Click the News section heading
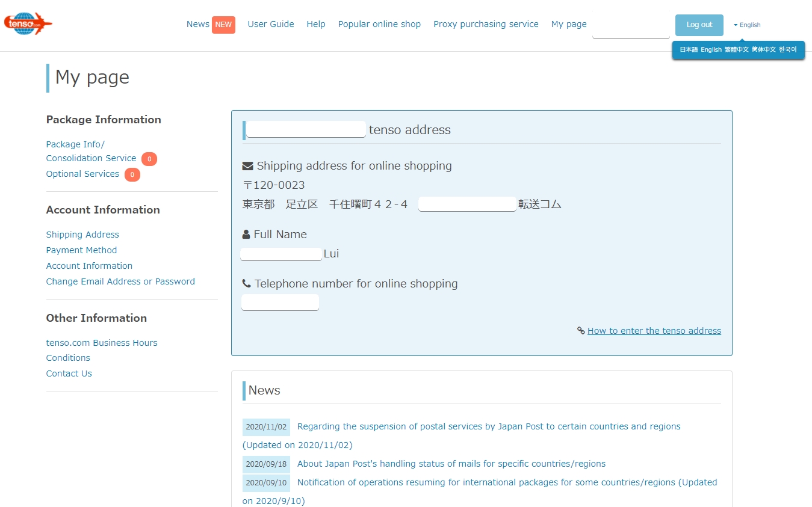This screenshot has height=507, width=812. coord(264,390)
